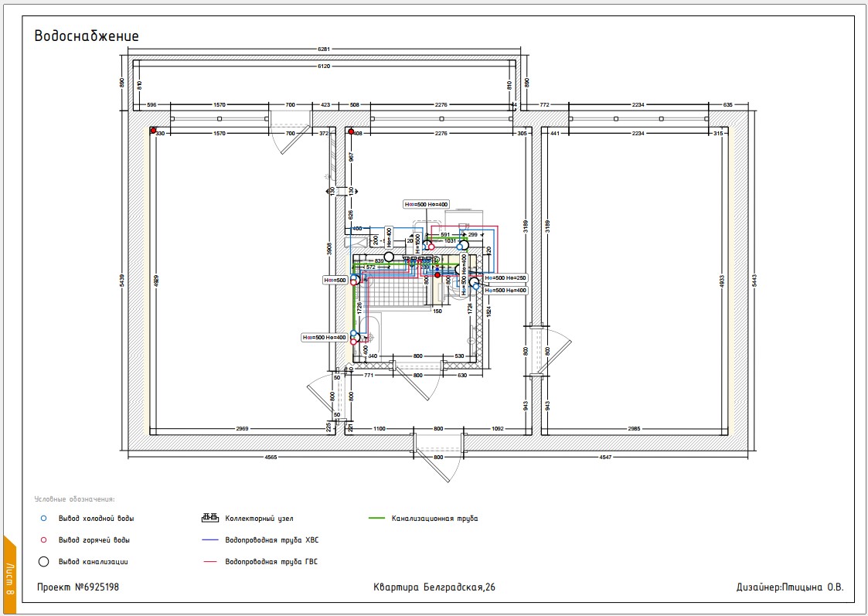Click the top dimension value 635
868x616 pixels.
pyautogui.click(x=727, y=104)
